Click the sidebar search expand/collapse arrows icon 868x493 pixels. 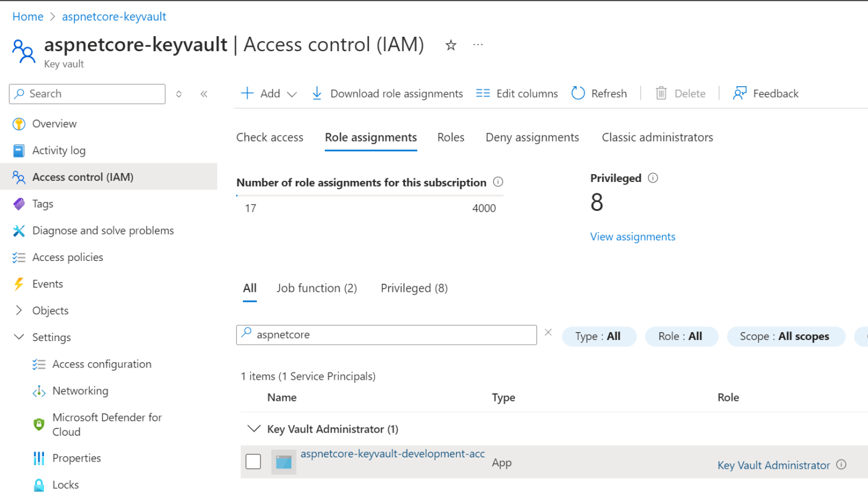(179, 94)
